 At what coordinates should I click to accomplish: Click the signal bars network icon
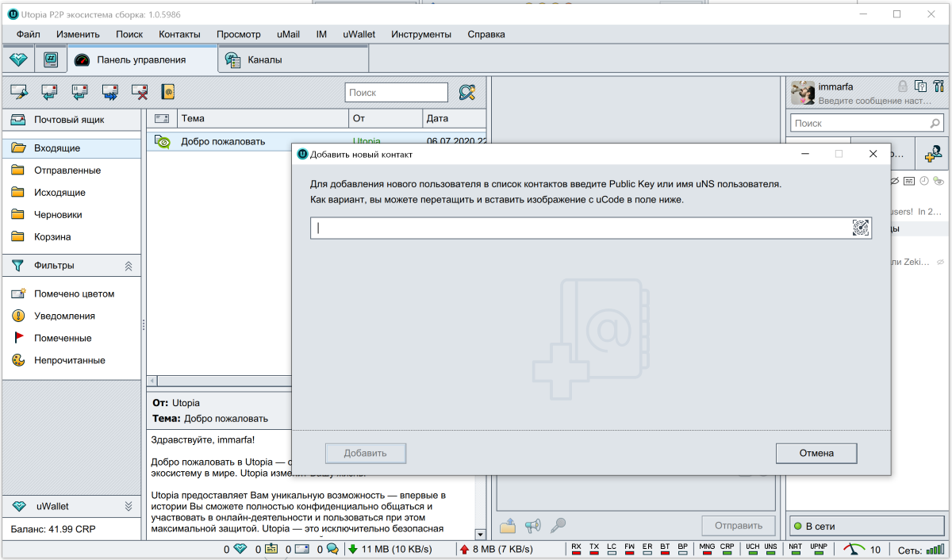pyautogui.click(x=935, y=549)
